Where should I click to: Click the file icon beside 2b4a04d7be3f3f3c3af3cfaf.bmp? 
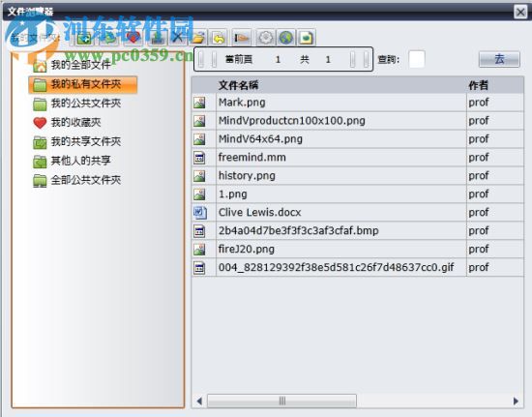coord(199,230)
